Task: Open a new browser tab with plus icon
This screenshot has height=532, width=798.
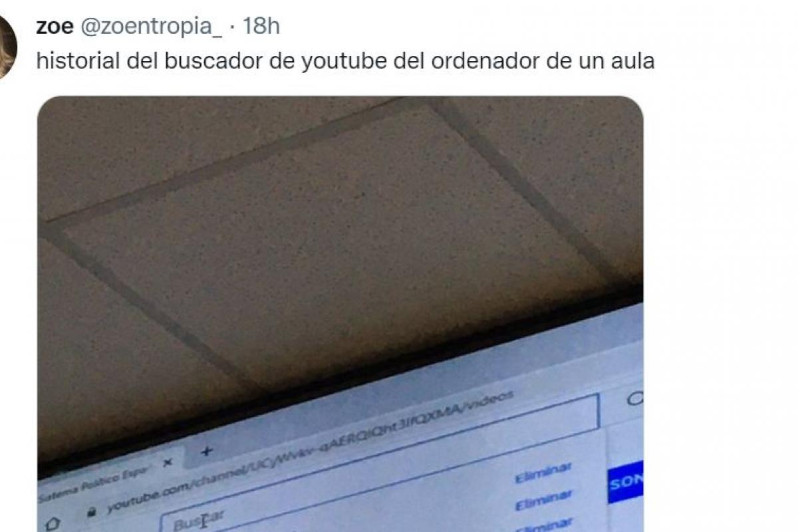Action: point(207,450)
